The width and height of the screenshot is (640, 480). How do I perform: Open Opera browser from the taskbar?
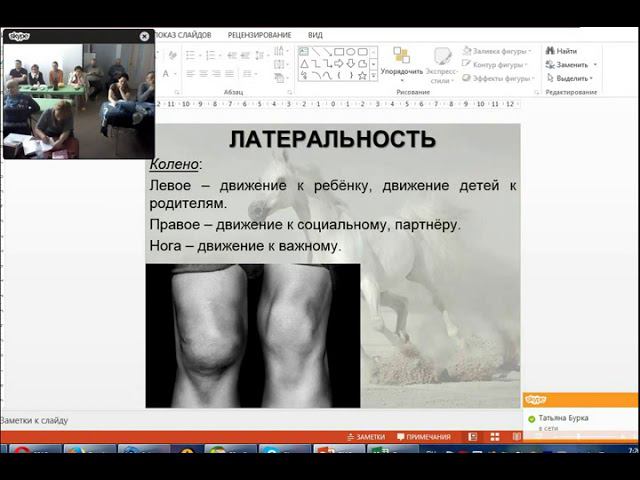pos(35,449)
